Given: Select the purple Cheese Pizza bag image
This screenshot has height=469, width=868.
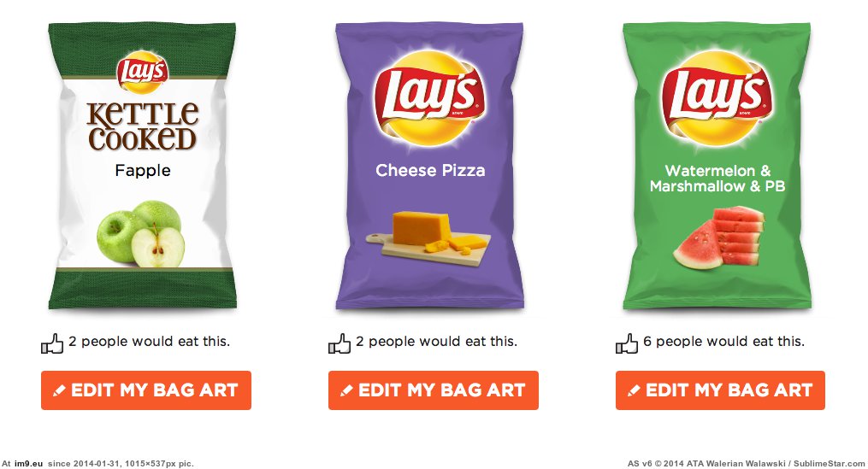Looking at the screenshot, I should [x=429, y=166].
